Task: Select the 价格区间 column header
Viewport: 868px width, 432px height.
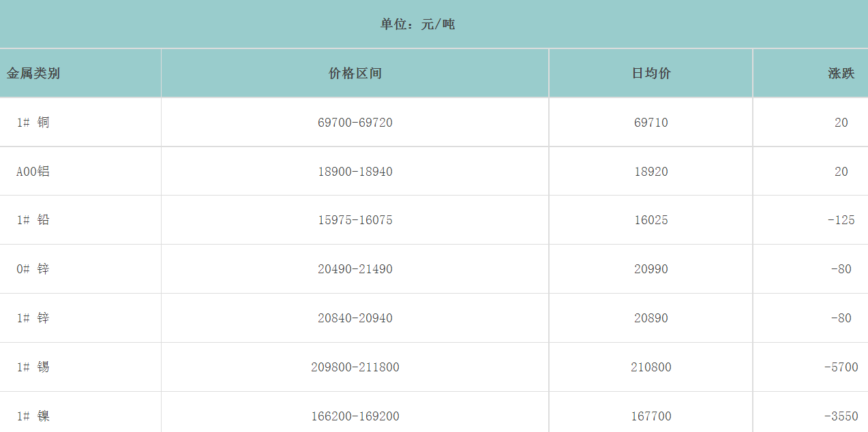Action: 355,74
